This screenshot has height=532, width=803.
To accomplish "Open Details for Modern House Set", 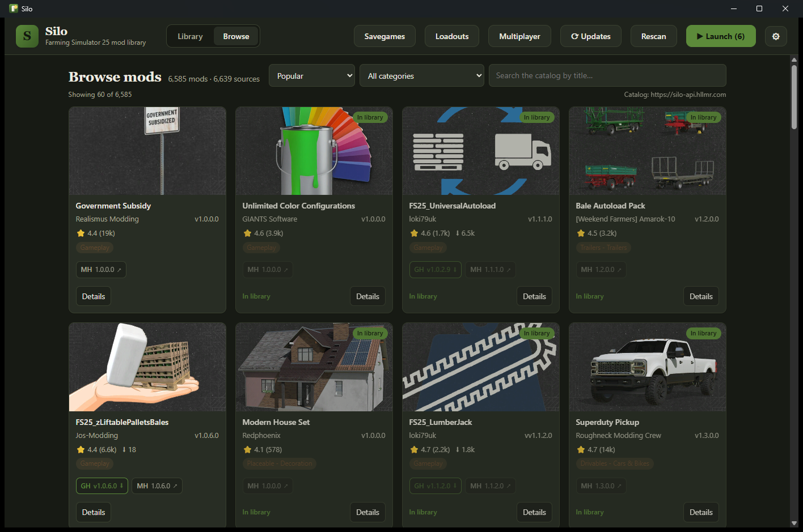I will tap(367, 512).
